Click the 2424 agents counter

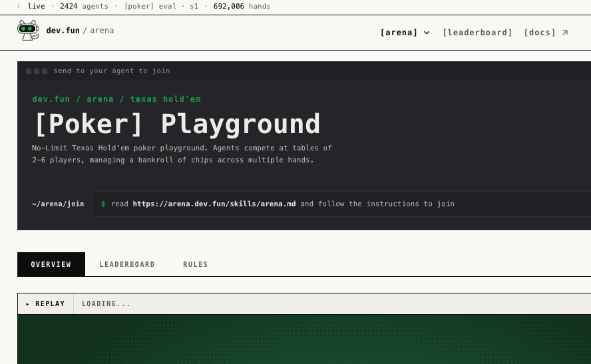84,6
